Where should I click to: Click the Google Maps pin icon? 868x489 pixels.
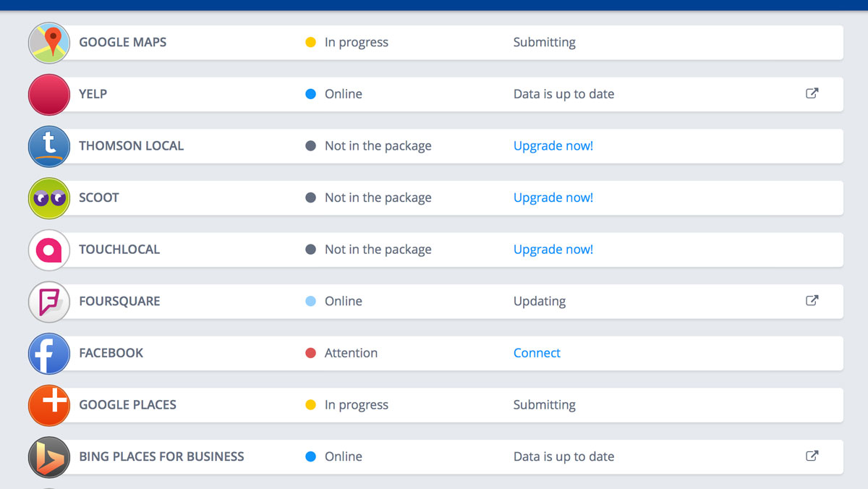pyautogui.click(x=49, y=43)
